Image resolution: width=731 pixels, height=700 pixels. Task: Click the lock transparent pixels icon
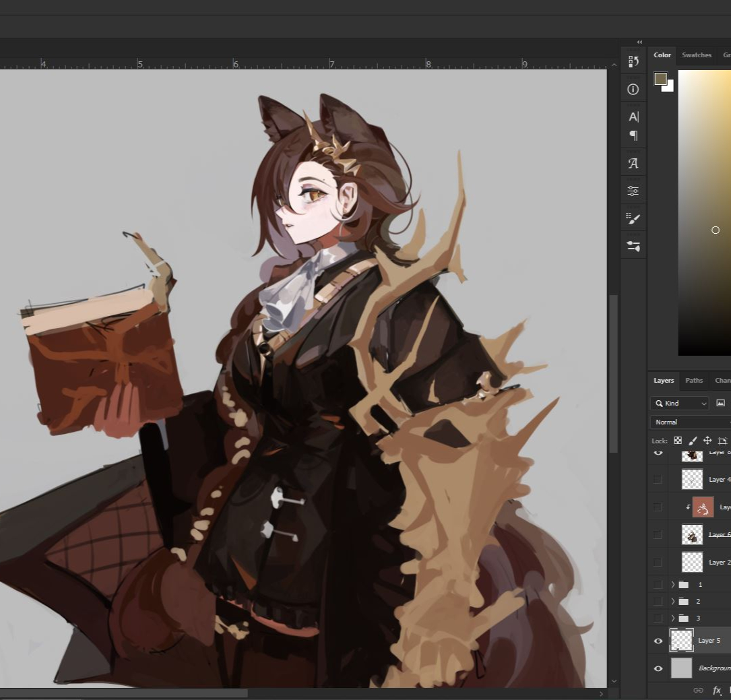point(678,441)
